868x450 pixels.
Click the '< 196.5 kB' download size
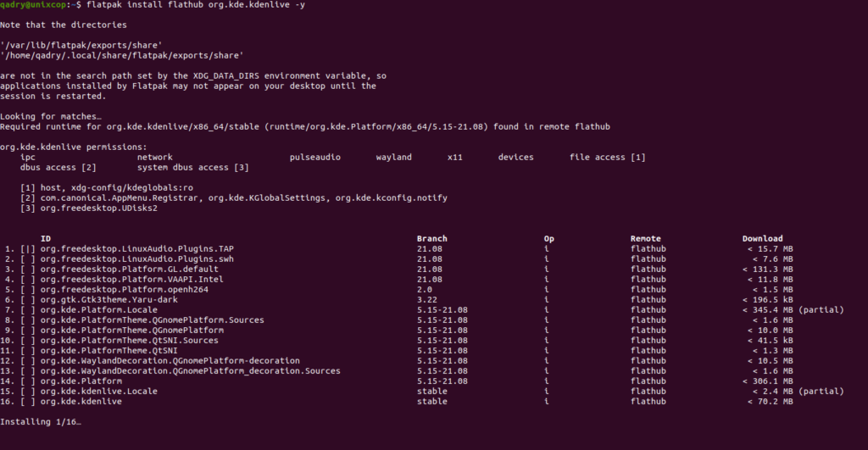768,299
